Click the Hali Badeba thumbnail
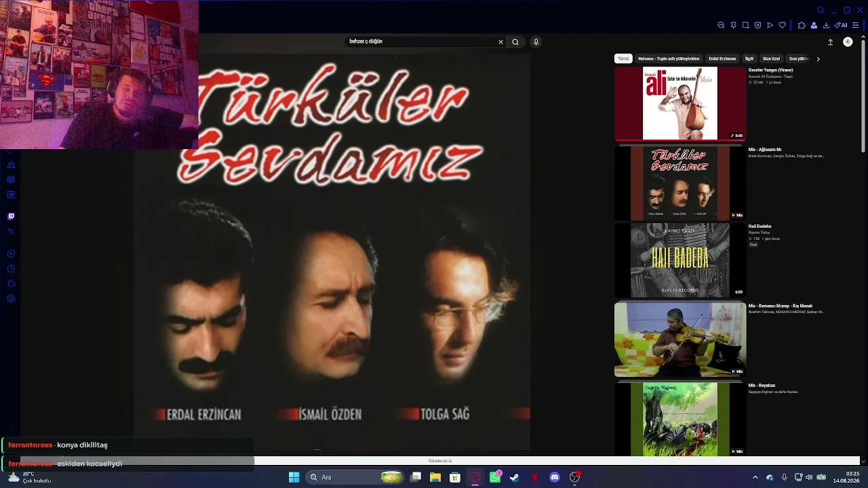Viewport: 868px width, 488px height. (x=680, y=260)
